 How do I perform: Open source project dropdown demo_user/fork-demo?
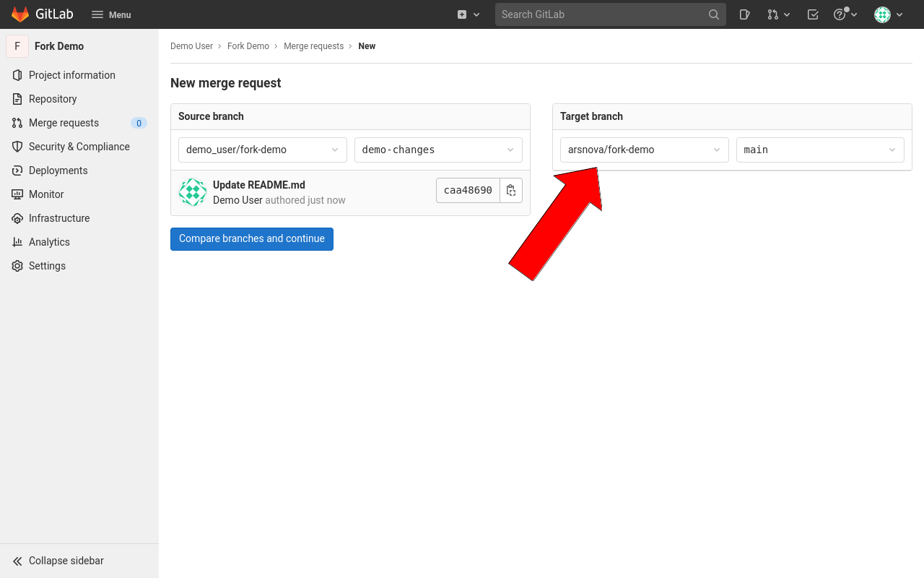263,150
